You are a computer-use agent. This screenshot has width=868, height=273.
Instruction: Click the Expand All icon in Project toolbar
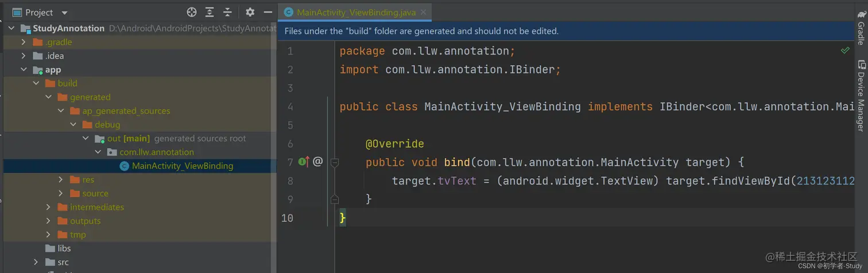pyautogui.click(x=210, y=12)
